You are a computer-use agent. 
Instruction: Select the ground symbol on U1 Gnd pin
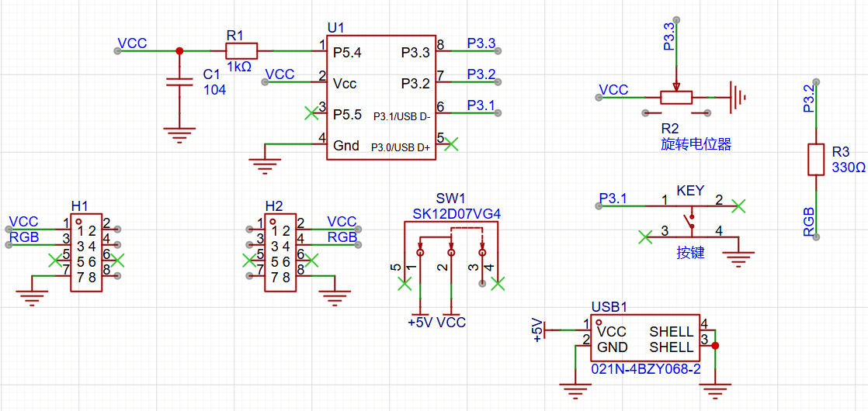(x=265, y=167)
